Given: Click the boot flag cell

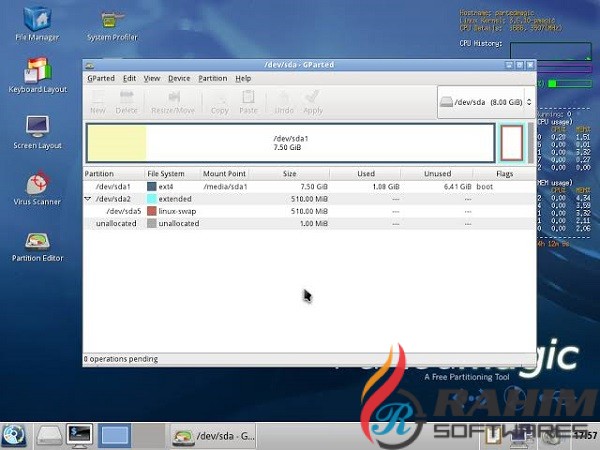Looking at the screenshot, I should (x=484, y=187).
